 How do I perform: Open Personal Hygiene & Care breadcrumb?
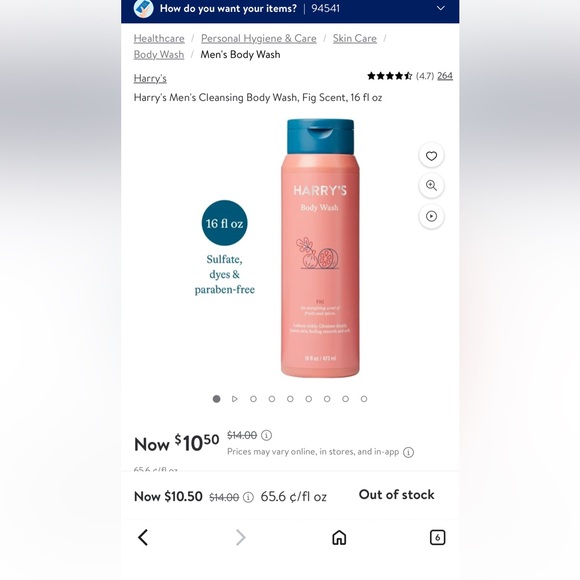click(x=259, y=38)
